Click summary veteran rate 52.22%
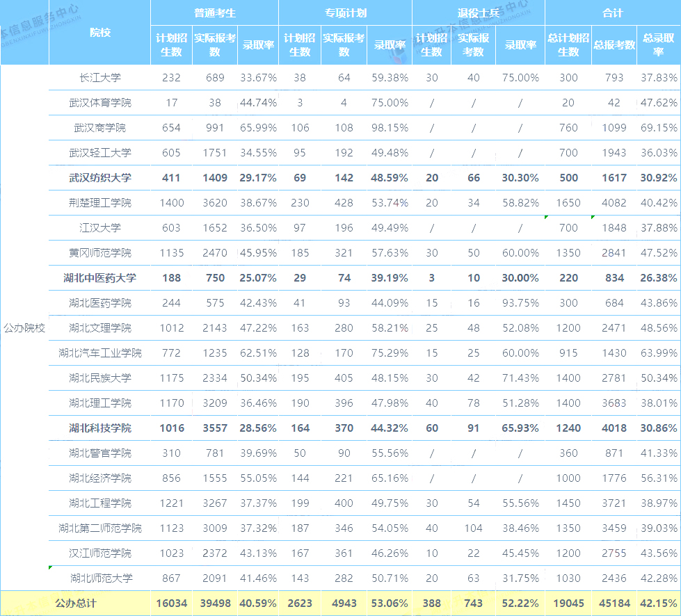This screenshot has height=616, width=681. (x=520, y=603)
